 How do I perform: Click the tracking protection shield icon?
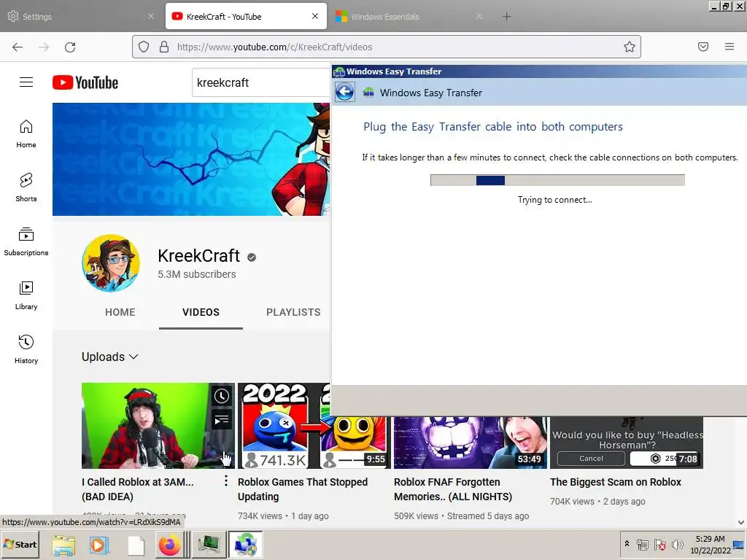pos(144,47)
